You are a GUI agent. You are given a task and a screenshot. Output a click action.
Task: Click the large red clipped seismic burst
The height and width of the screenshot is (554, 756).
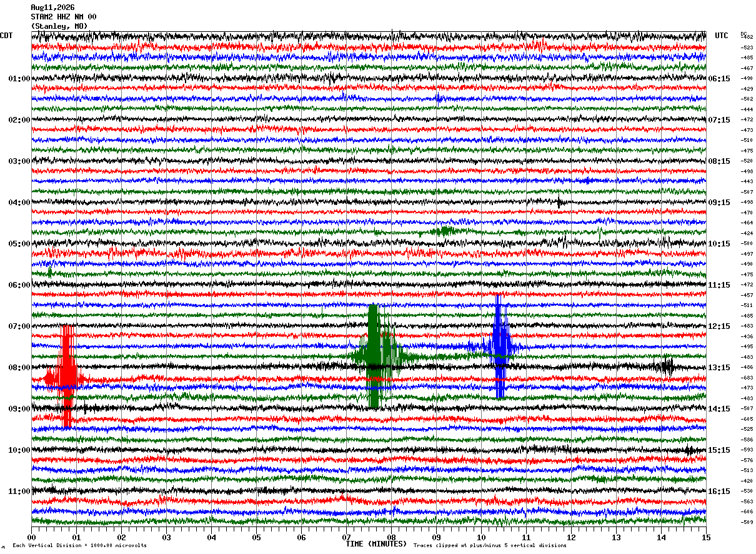pyautogui.click(x=66, y=376)
